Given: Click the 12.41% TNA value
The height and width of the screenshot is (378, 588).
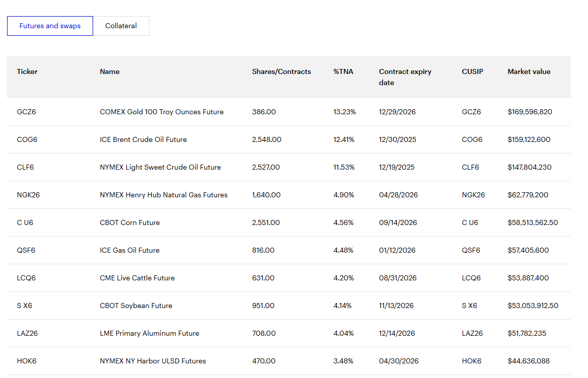Looking at the screenshot, I should coord(344,139).
